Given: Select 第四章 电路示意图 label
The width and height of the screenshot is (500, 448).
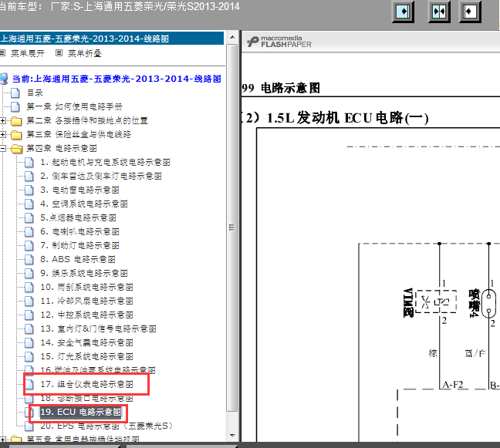Looking at the screenshot, I should click(x=62, y=148).
